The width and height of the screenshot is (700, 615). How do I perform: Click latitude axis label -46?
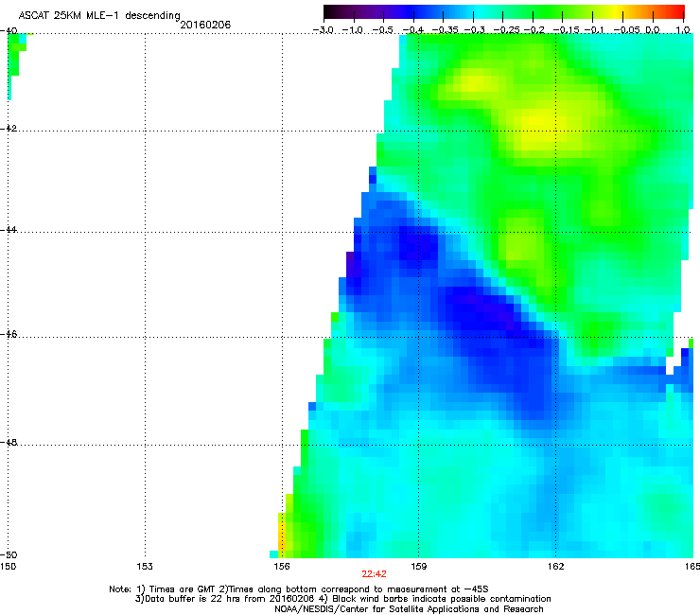pyautogui.click(x=9, y=334)
